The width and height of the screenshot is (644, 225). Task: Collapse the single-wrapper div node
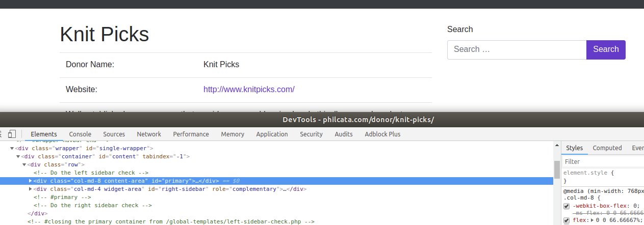[x=12, y=148]
